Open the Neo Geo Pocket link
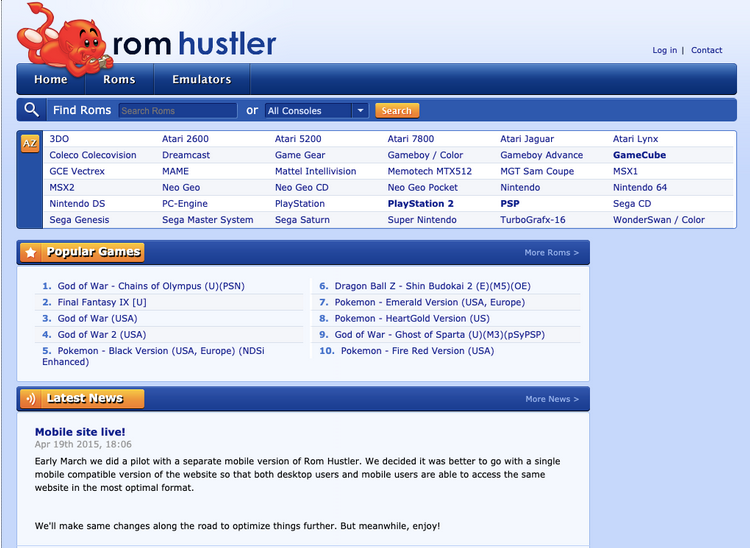This screenshot has width=750, height=548. (422, 187)
